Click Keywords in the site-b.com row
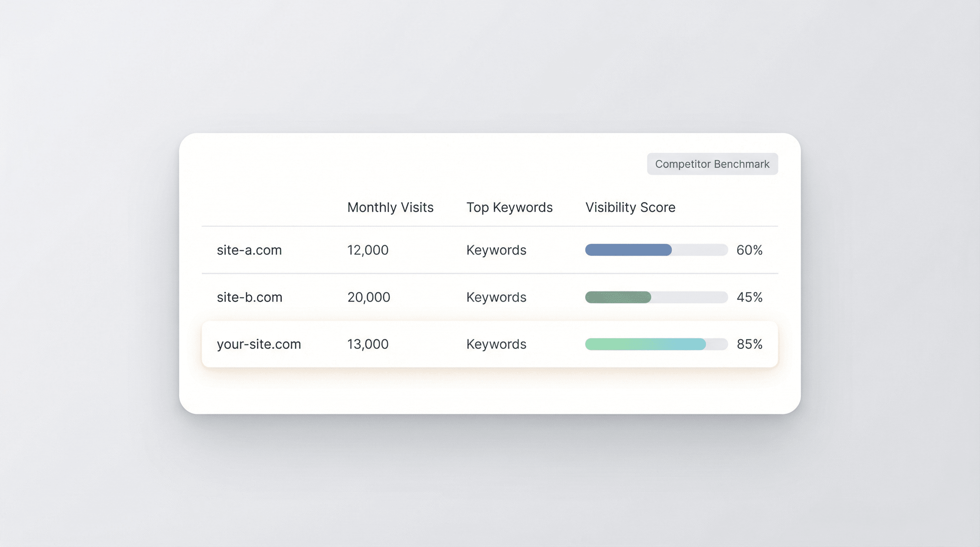 point(496,297)
